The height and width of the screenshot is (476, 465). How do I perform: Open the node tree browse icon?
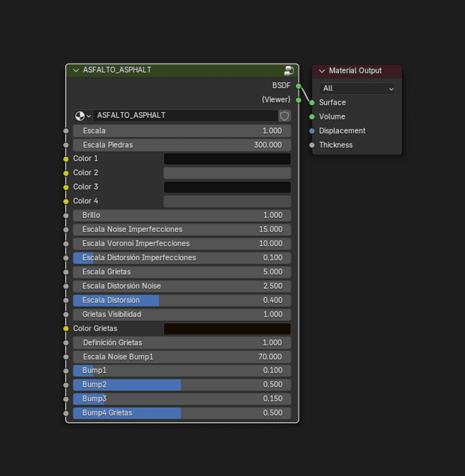83,116
